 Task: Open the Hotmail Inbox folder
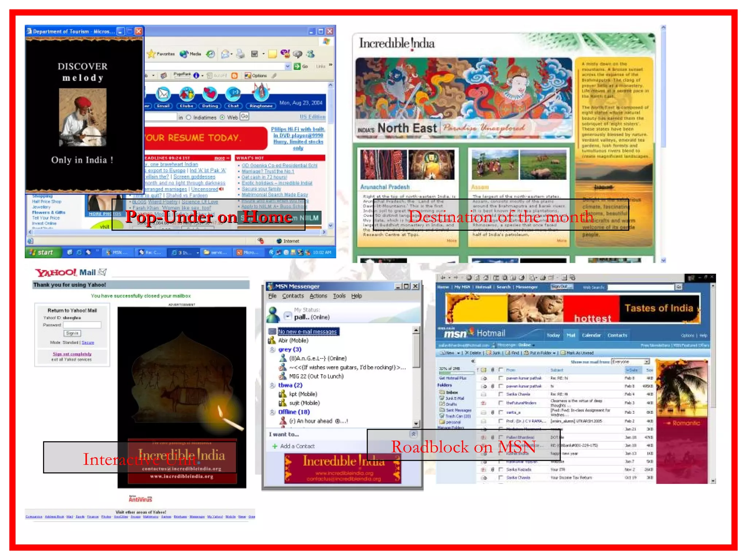click(x=449, y=392)
